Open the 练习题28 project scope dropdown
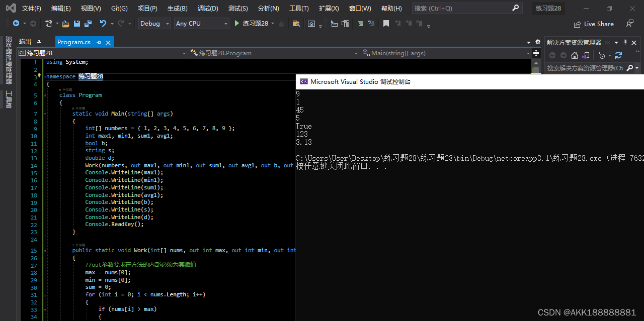 pyautogui.click(x=102, y=53)
